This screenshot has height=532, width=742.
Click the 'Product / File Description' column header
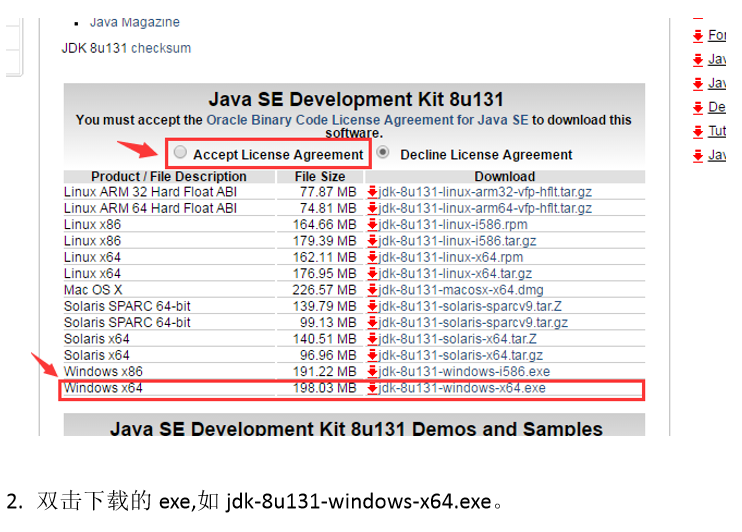tap(169, 177)
